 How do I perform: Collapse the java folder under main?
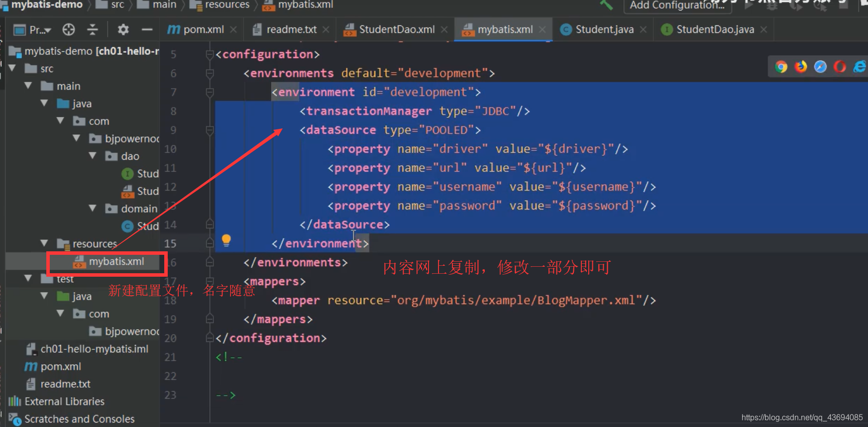click(44, 103)
